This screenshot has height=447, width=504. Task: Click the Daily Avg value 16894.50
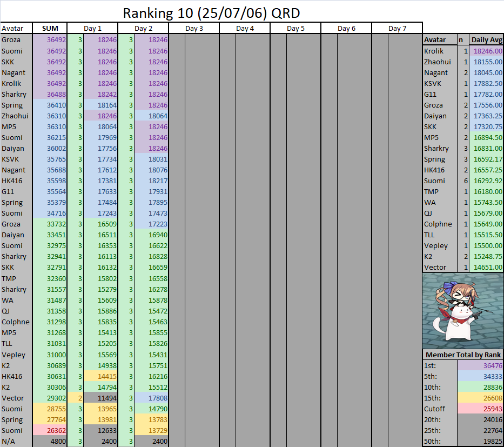point(486,137)
